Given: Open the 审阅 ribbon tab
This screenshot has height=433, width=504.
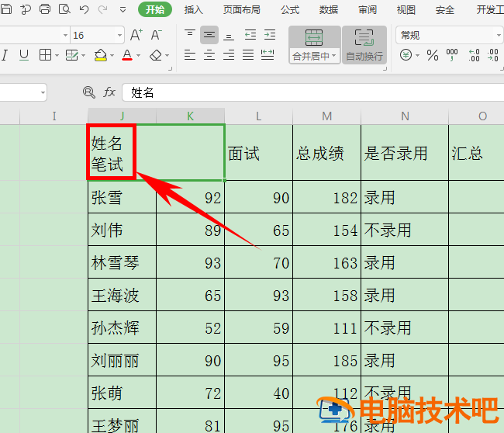Looking at the screenshot, I should click(368, 10).
